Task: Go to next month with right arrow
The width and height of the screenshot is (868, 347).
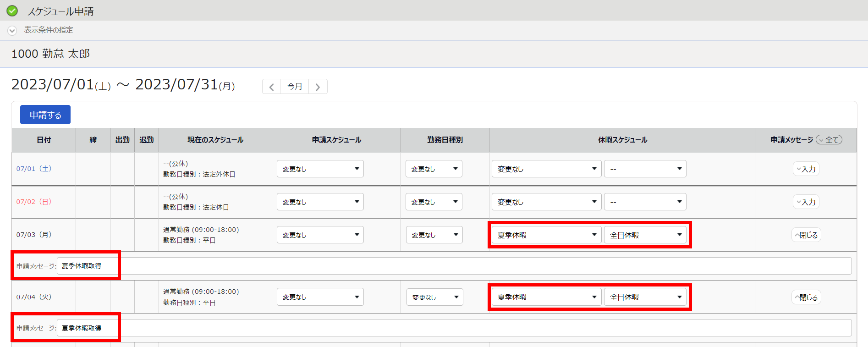Action: coord(318,87)
